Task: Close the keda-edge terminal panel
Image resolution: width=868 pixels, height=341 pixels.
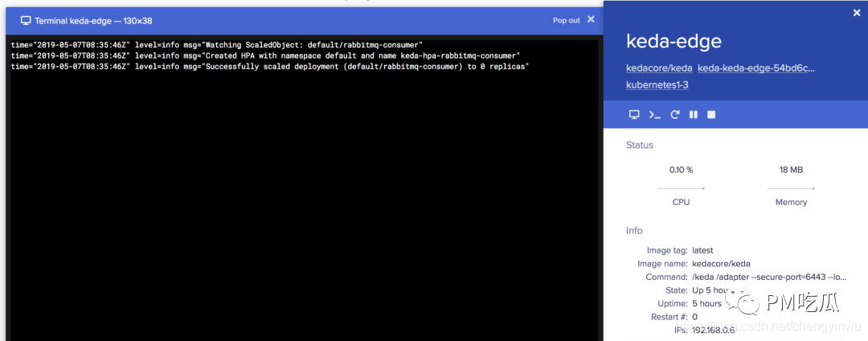Action: 591,19
